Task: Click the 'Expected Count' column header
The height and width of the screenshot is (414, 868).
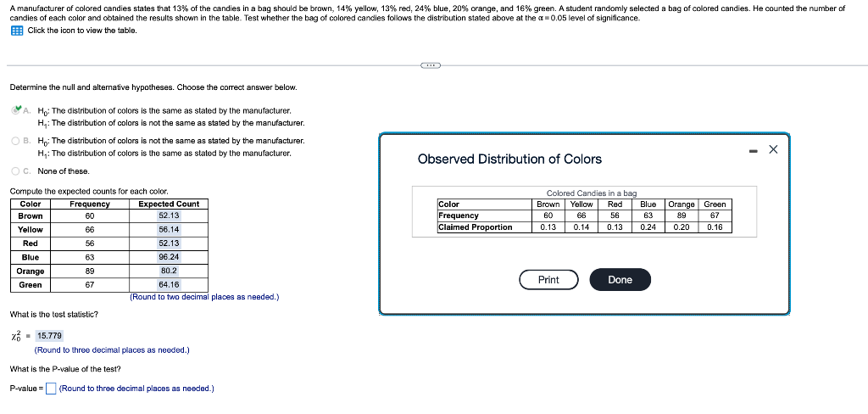Action: tap(169, 204)
